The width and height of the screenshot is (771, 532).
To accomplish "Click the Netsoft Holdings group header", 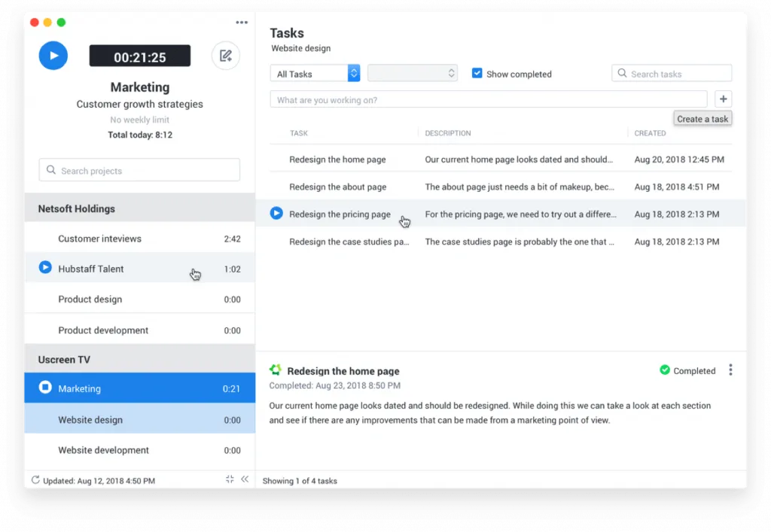I will [x=139, y=208].
